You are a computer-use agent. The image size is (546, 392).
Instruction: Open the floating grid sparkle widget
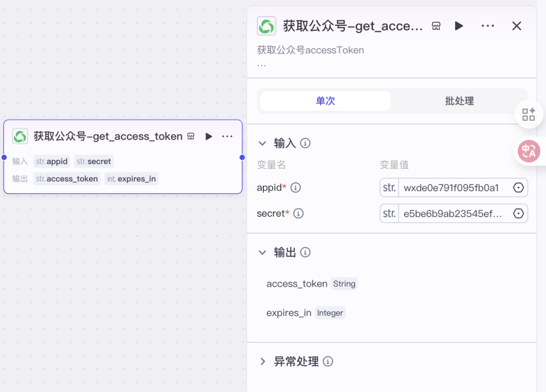click(528, 114)
